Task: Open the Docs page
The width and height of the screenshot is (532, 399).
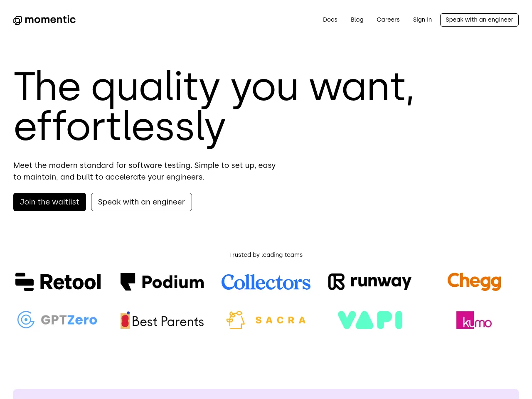Action: point(330,20)
